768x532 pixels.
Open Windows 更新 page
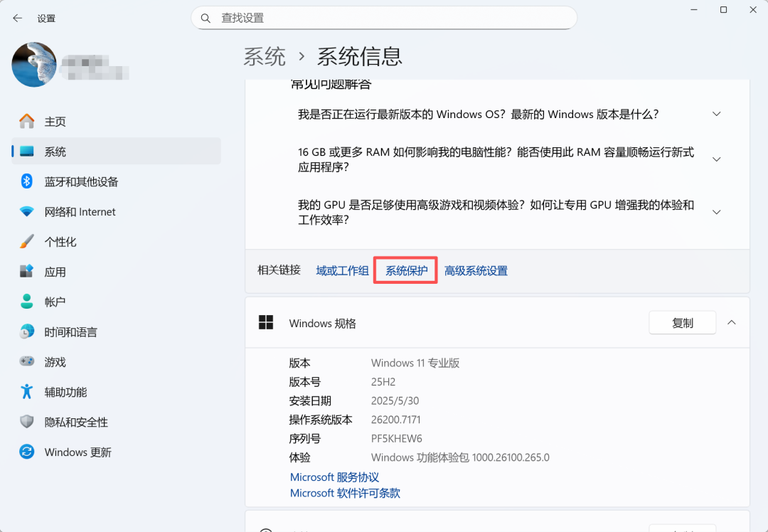click(x=117, y=452)
